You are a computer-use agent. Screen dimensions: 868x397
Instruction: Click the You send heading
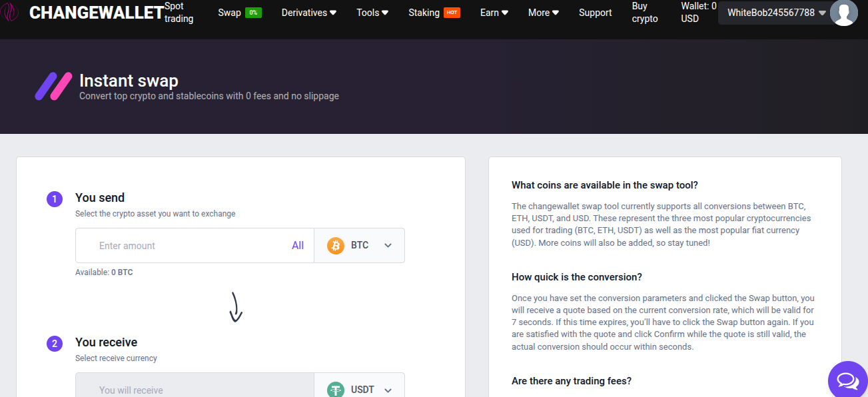click(x=100, y=198)
